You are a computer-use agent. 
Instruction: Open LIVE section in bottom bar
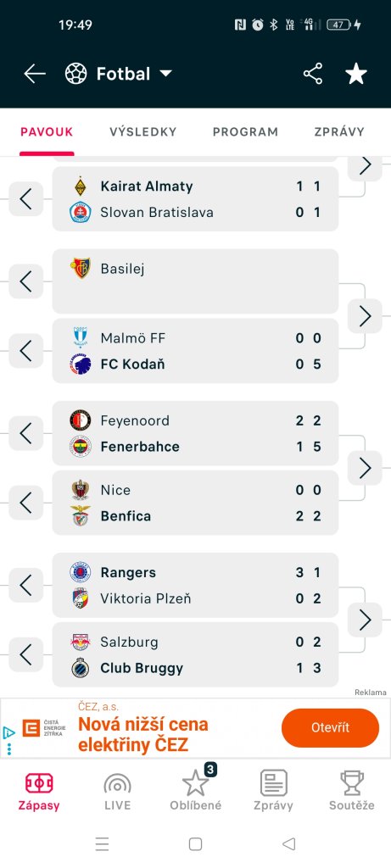117,792
